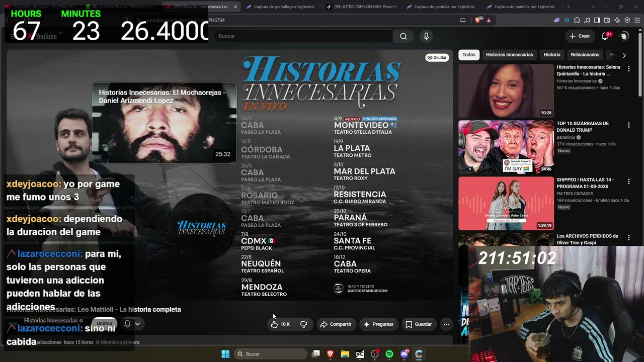This screenshot has height=362, width=644.
Task: Open the Brave Wallet icon
Action: [607, 20]
